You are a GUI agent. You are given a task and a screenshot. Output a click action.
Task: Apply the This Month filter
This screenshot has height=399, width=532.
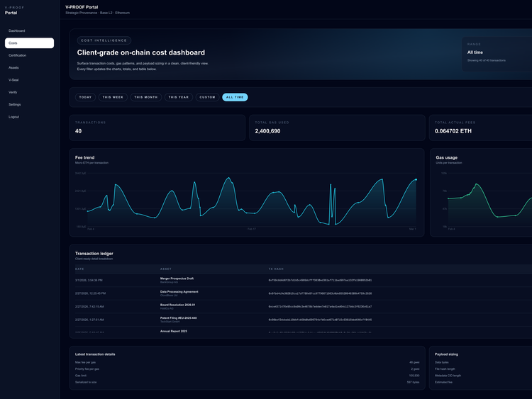pyautogui.click(x=146, y=97)
